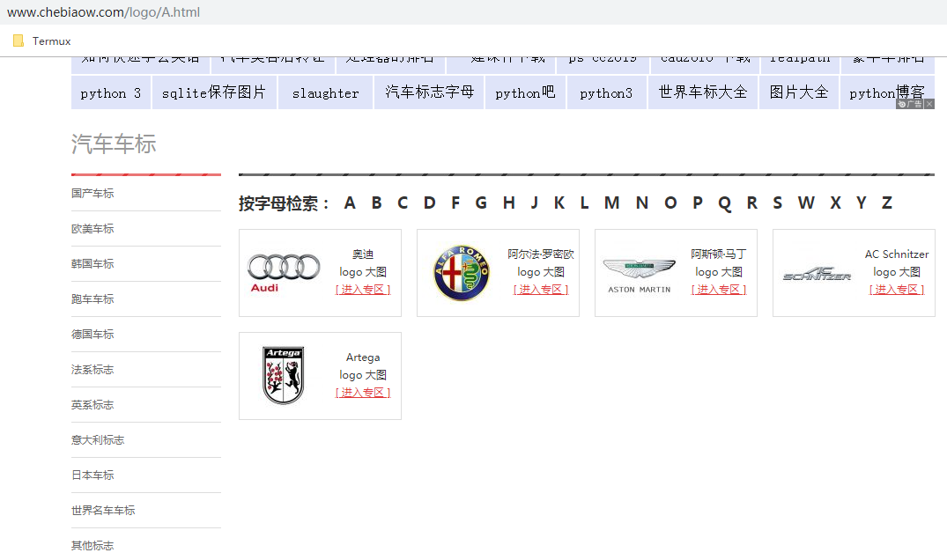The width and height of the screenshot is (947, 560).
Task: Filter logos by letter P
Action: (698, 203)
